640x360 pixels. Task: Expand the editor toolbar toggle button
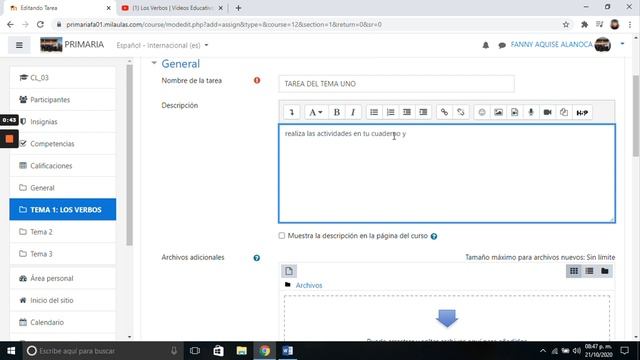(291, 112)
